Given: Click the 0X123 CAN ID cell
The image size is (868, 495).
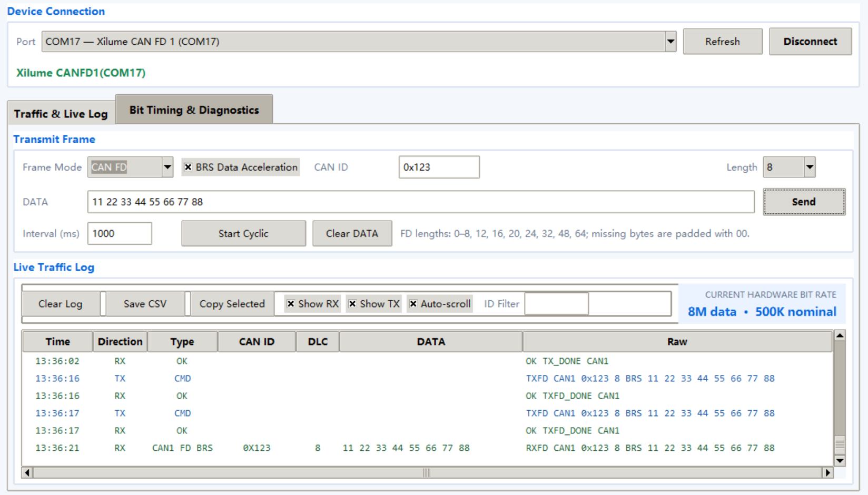Looking at the screenshot, I should (257, 448).
